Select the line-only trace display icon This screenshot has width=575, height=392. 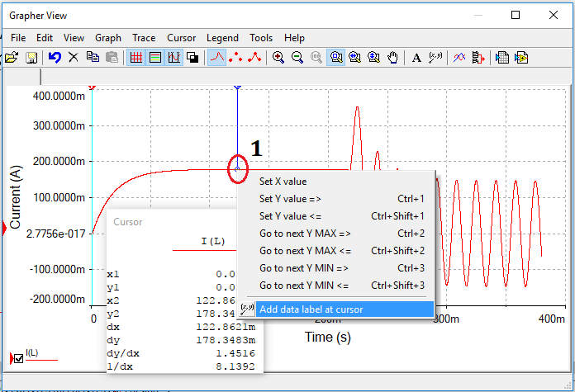click(216, 58)
